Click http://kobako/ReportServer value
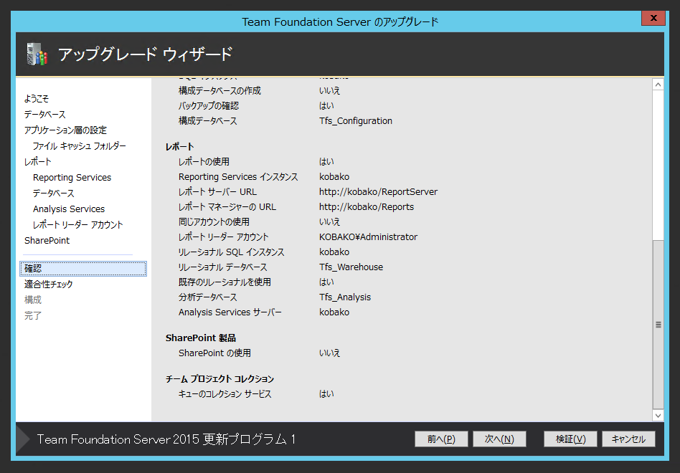Viewport: 680px width, 473px height. click(378, 192)
